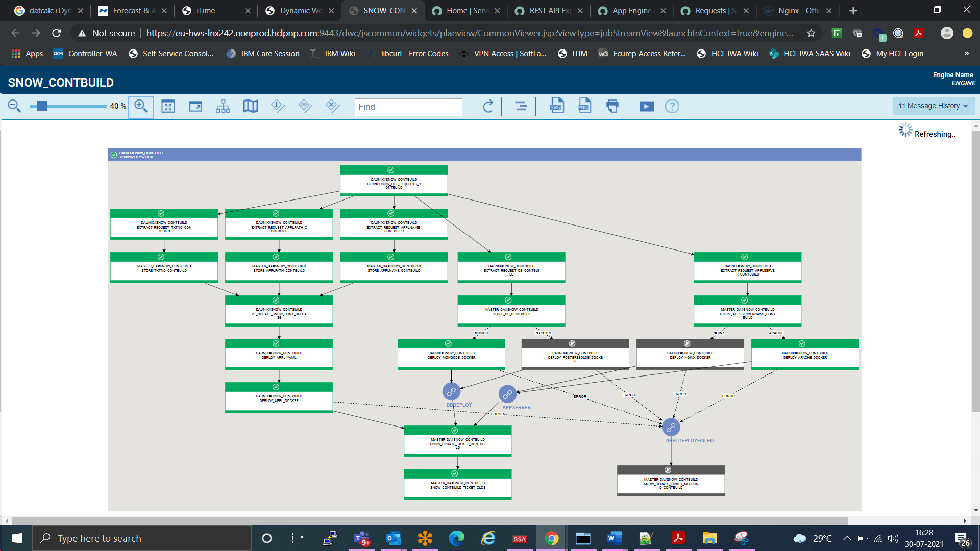
Task: Click the fit to view icon
Action: [x=168, y=106]
